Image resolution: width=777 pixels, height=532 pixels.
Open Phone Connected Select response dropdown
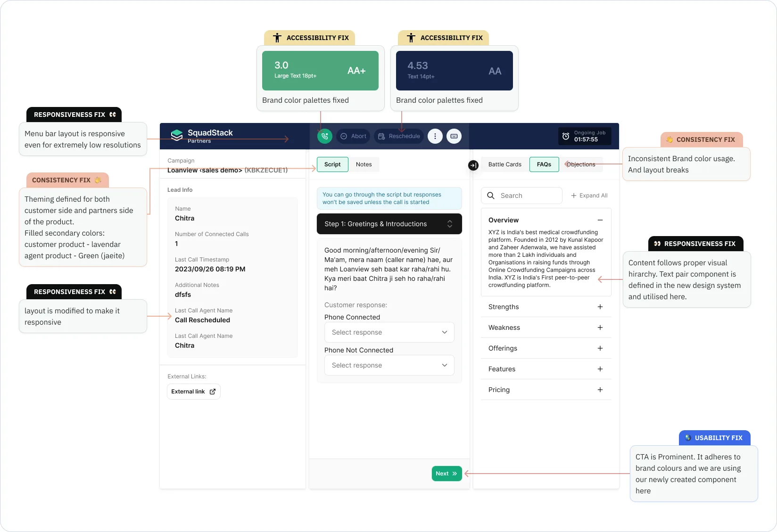pos(389,332)
